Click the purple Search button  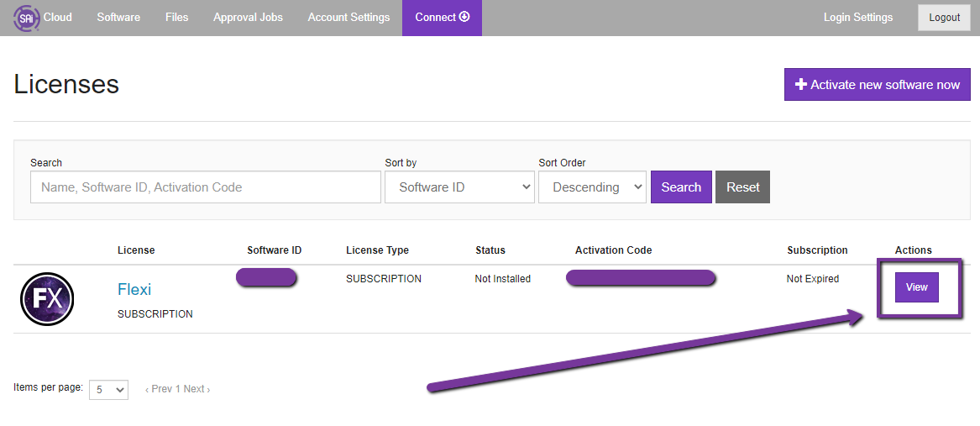pos(681,187)
